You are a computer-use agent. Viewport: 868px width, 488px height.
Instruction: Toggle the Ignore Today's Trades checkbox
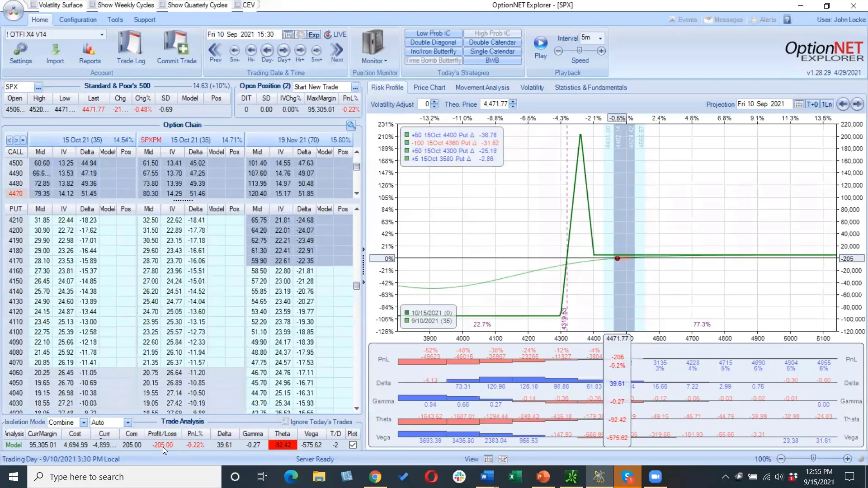[x=285, y=422]
